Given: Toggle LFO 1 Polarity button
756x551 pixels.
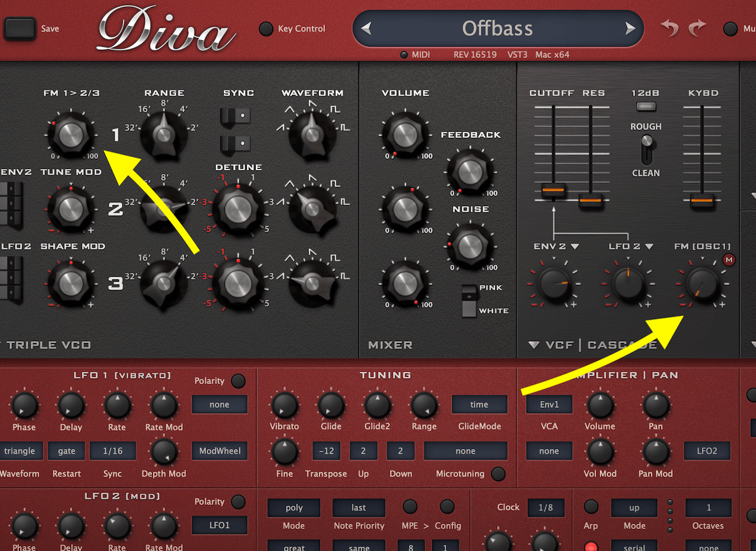Looking at the screenshot, I should 238,381.
